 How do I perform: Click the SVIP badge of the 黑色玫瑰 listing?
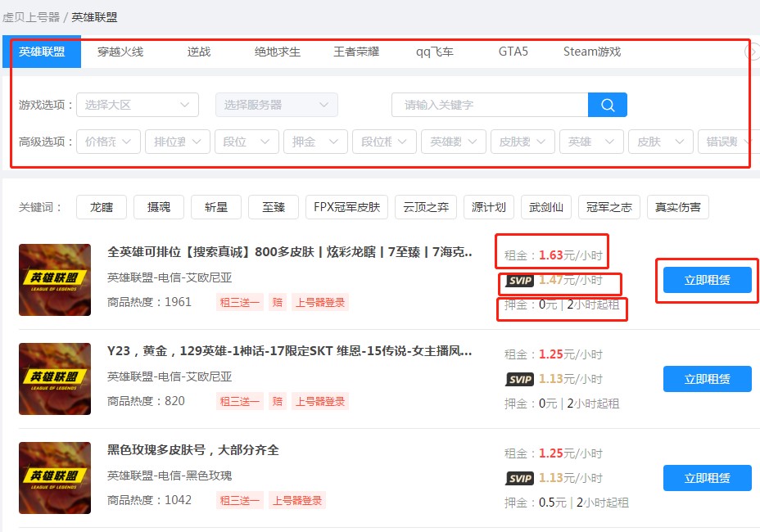[519, 479]
